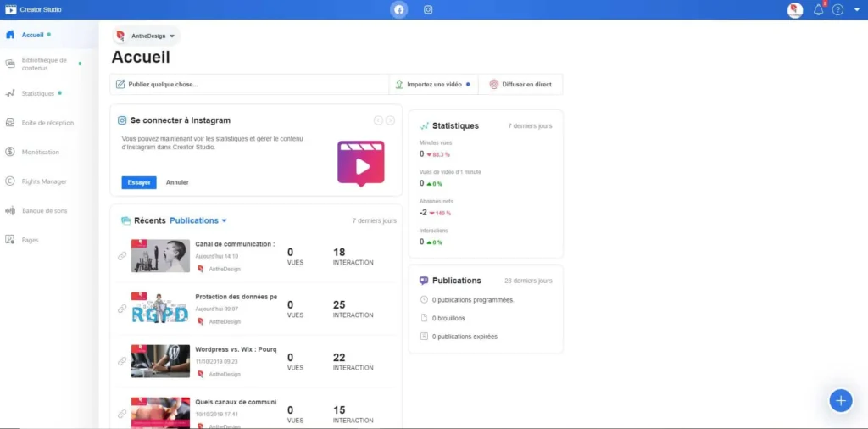Switch to Facebook platform icon
This screenshot has width=868, height=429.
click(398, 9)
